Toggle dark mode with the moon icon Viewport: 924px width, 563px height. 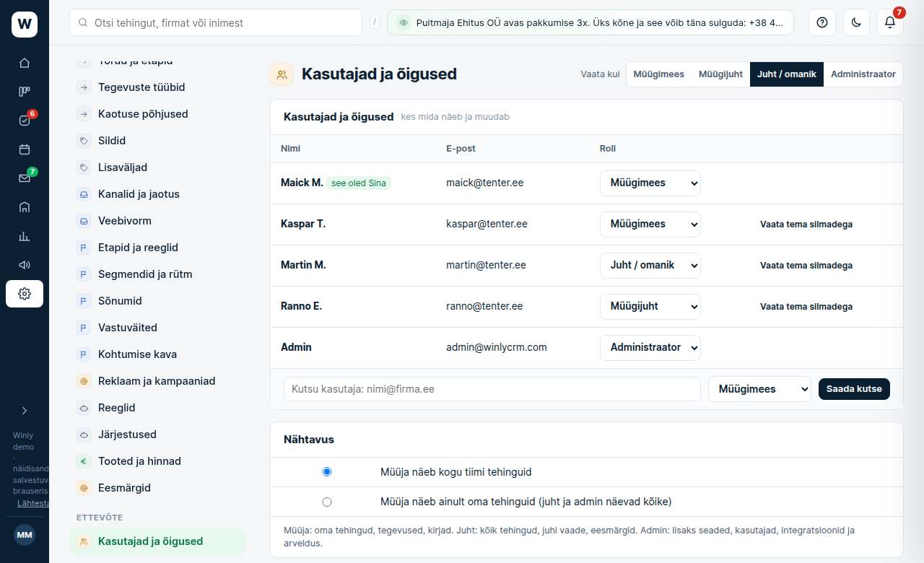856,22
